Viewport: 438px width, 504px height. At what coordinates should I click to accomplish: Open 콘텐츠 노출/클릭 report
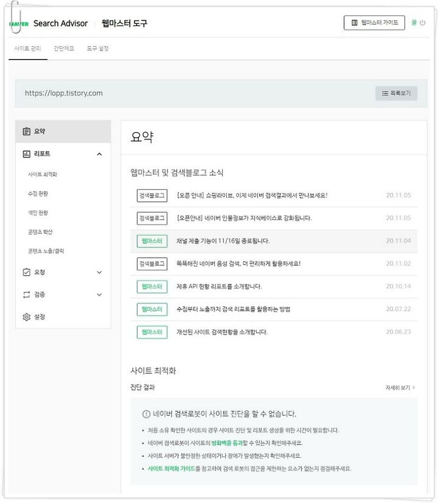(46, 251)
